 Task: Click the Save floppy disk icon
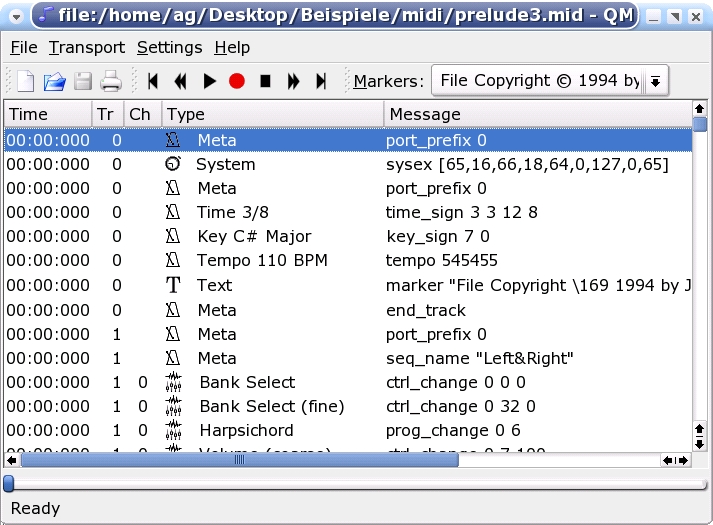(x=83, y=81)
